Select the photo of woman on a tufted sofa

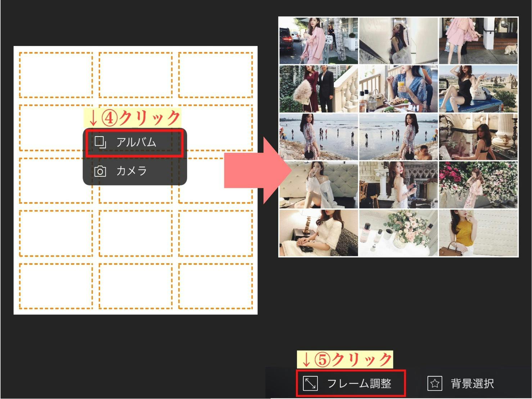(x=319, y=185)
